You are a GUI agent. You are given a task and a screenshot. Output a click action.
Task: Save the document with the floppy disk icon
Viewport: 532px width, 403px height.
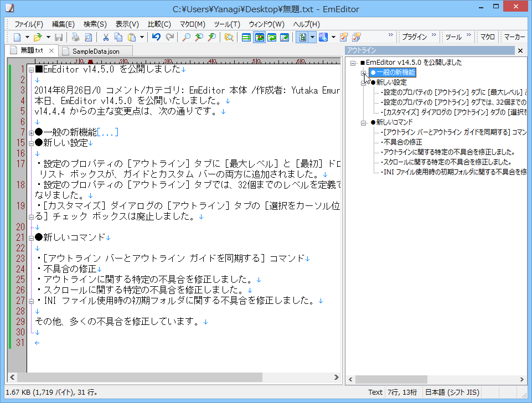coord(59,37)
